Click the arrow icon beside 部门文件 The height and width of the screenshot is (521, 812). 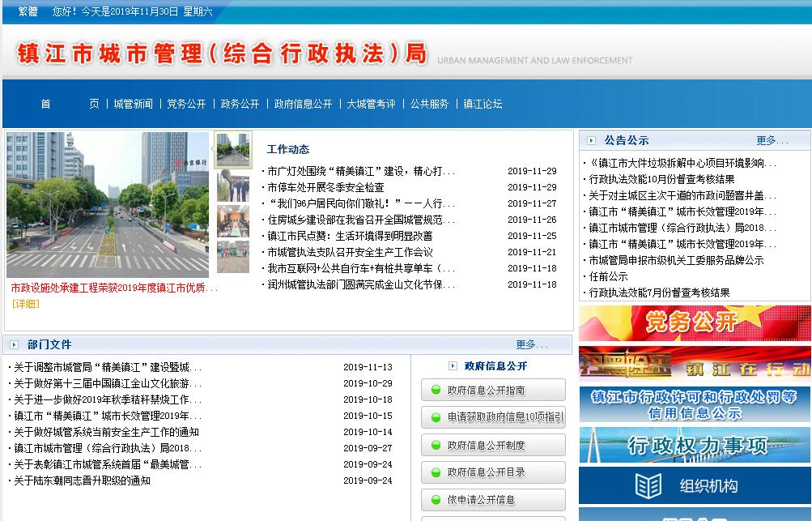coord(14,345)
